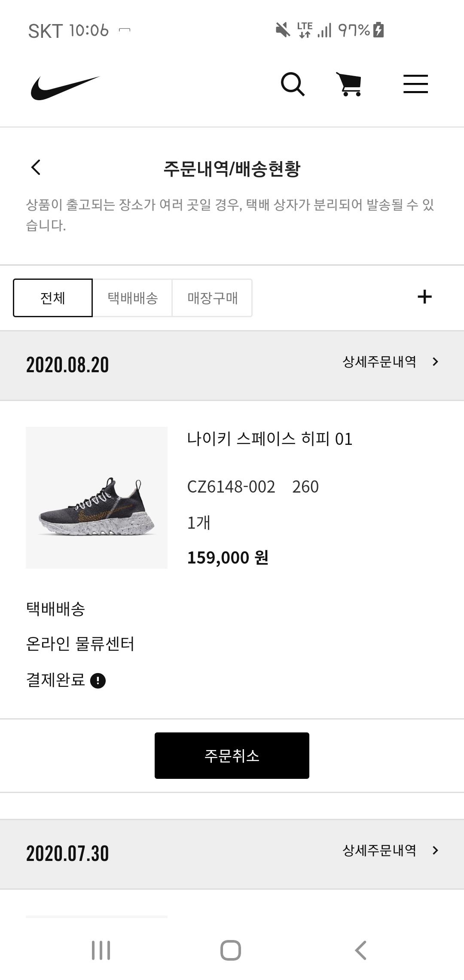Open the search magnifier icon
The image size is (464, 980).
[293, 84]
